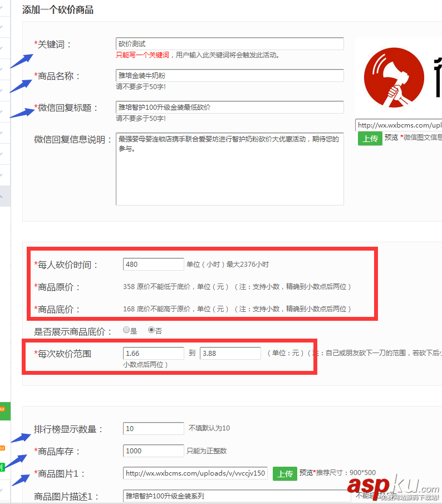
Task: Click 上传 button under the axe logo
Action: click(x=370, y=139)
